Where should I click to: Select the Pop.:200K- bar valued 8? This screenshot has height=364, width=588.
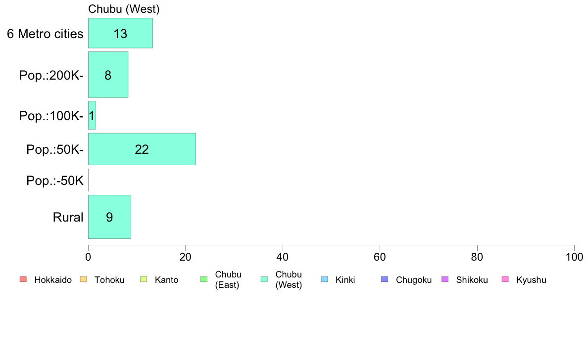(108, 75)
